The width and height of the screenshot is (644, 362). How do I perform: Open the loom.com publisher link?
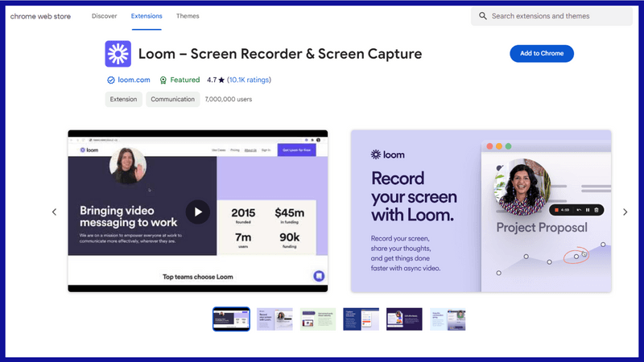(134, 80)
